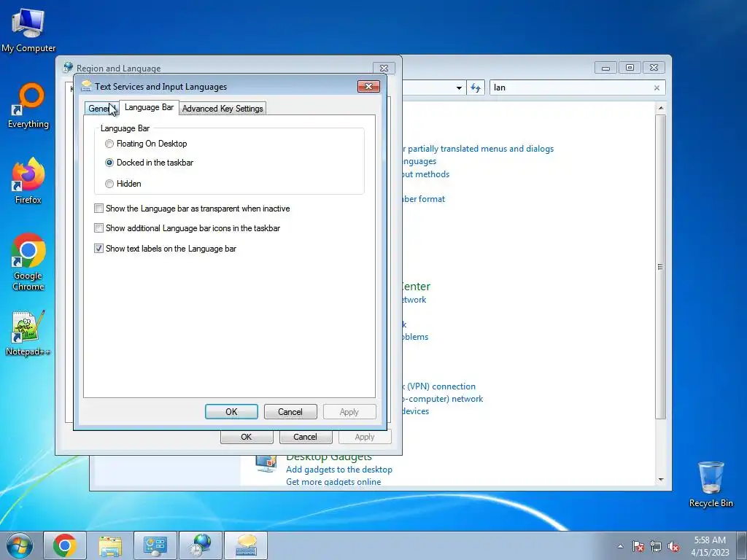The height and width of the screenshot is (560, 747).
Task: Click '(VPN) connection' link in Control Panel
Action: pos(438,386)
